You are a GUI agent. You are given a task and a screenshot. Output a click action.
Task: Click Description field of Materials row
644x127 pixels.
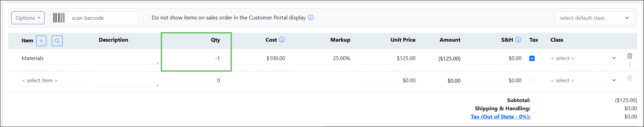[x=127, y=58]
